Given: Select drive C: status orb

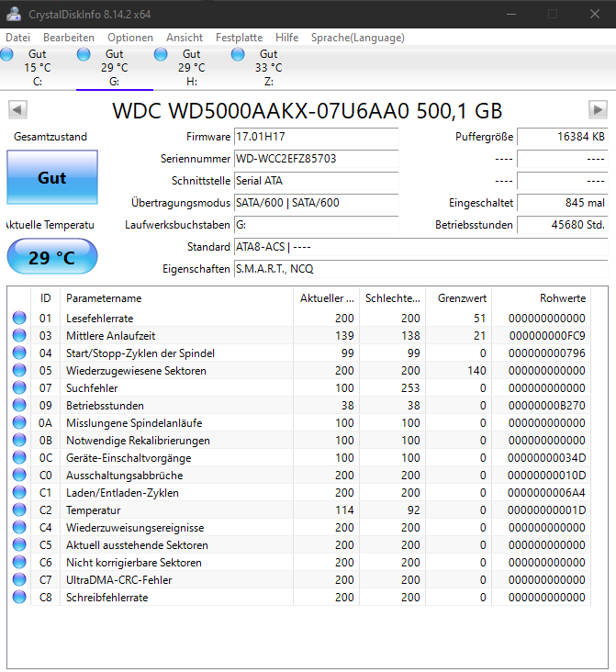Looking at the screenshot, I should (x=6, y=54).
